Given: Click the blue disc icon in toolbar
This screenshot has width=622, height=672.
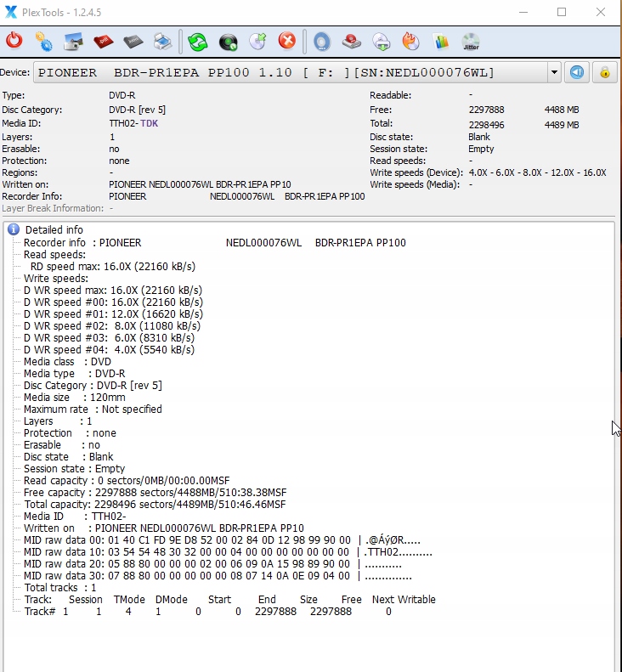Looking at the screenshot, I should click(321, 41).
